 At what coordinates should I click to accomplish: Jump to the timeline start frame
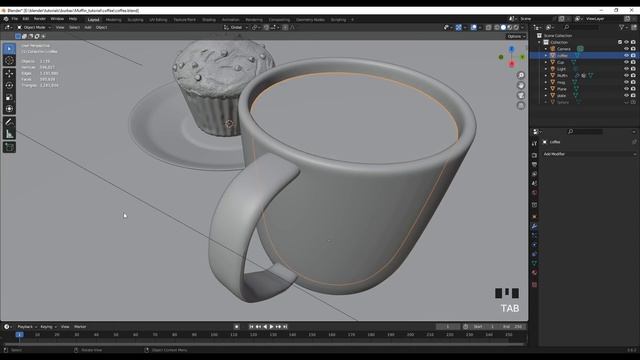251,327
